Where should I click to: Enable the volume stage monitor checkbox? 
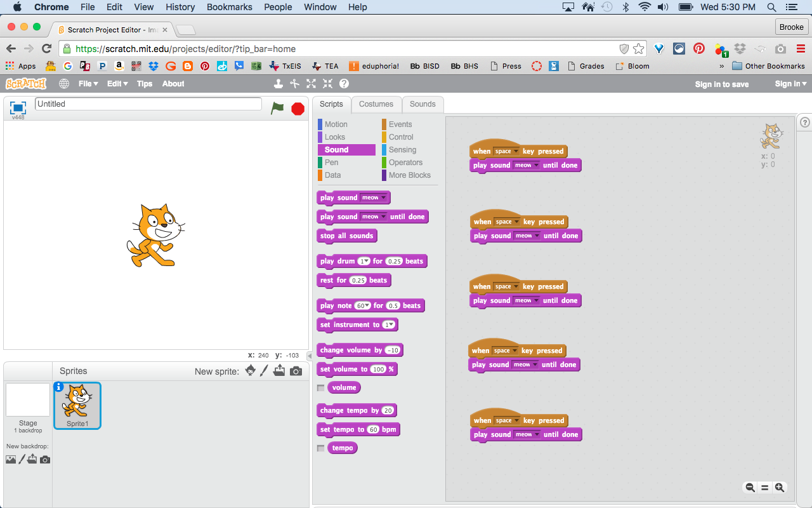[x=321, y=387]
